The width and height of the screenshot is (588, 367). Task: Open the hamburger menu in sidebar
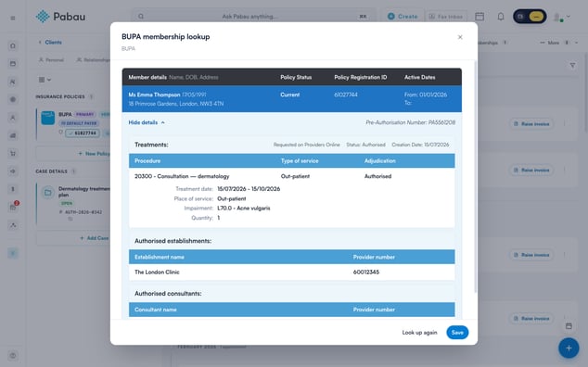13,18
